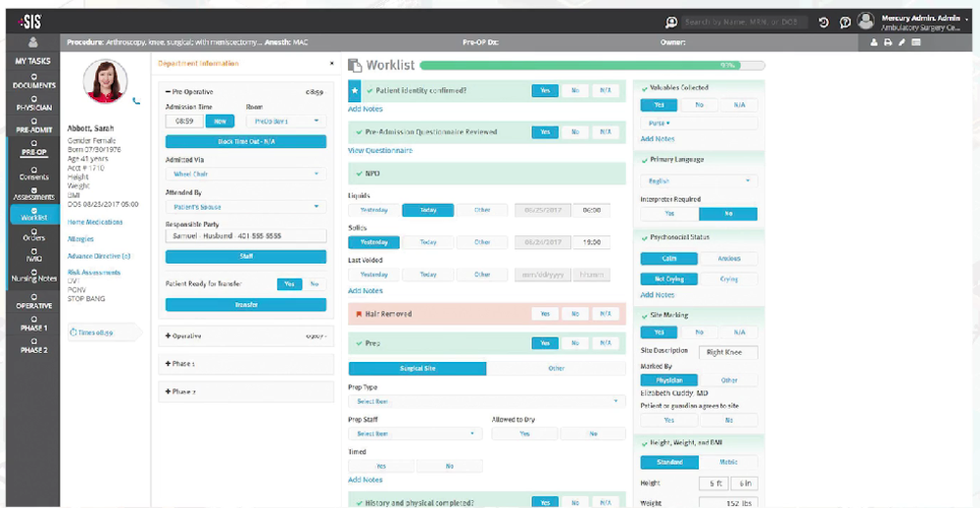Open Documents in the sidebar
Screen dimensions: 980x508
coord(33,81)
